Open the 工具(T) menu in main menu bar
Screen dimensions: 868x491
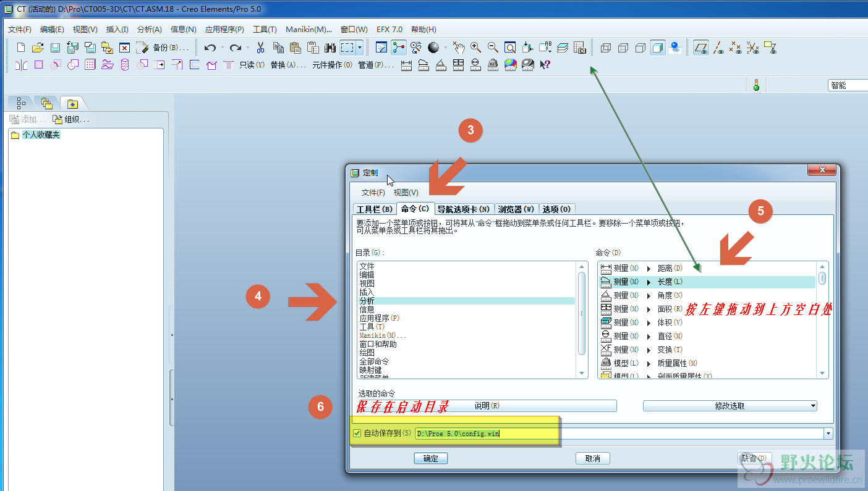tap(265, 29)
